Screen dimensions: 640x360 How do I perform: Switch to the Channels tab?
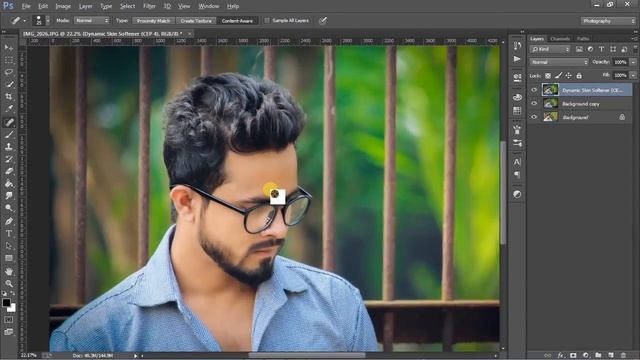[x=560, y=38]
